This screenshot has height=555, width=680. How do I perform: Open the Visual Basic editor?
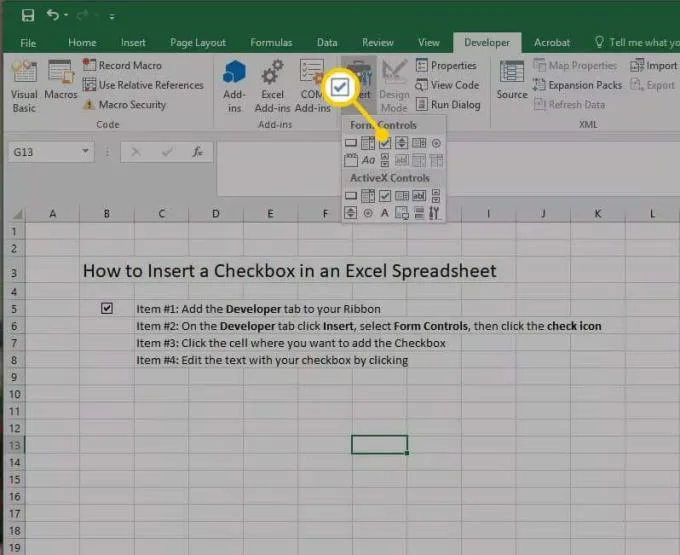[23, 85]
